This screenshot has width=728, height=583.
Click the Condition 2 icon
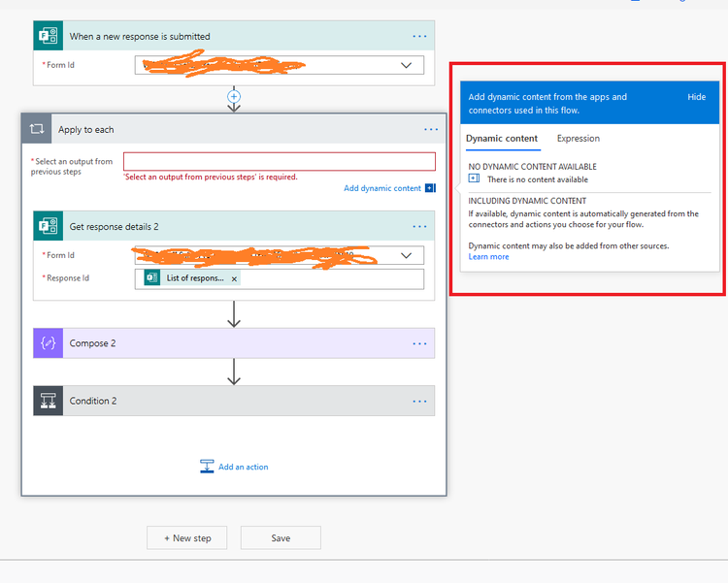[x=49, y=401]
